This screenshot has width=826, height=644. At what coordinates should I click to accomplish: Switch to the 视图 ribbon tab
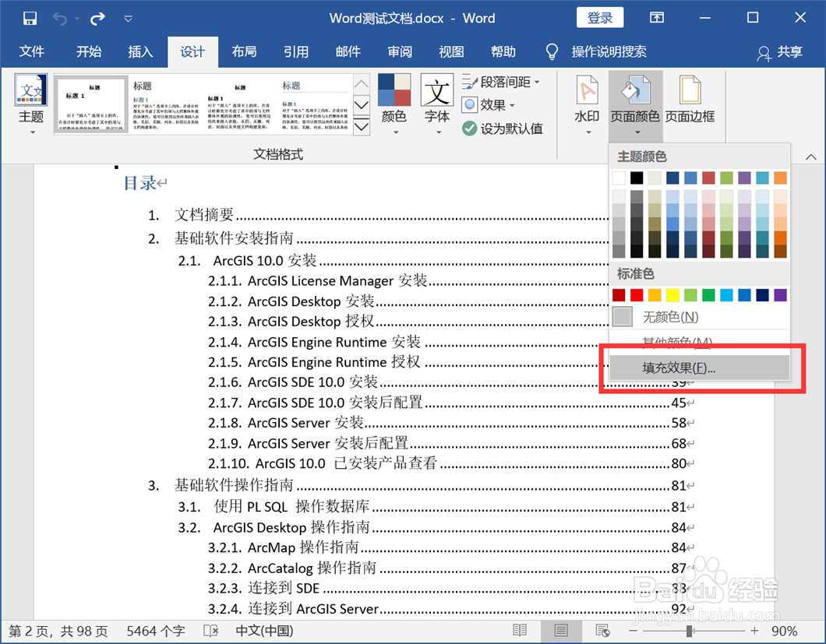coord(451,51)
